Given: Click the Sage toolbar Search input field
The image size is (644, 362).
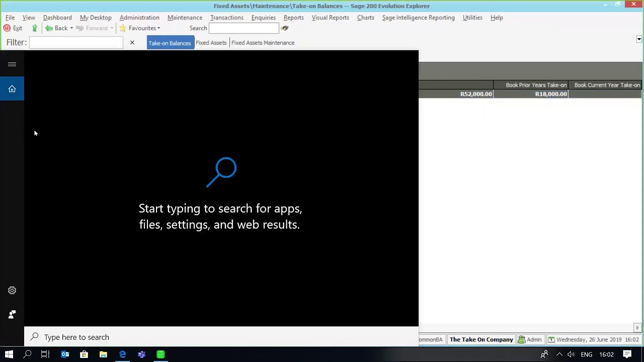Looking at the screenshot, I should (x=244, y=28).
